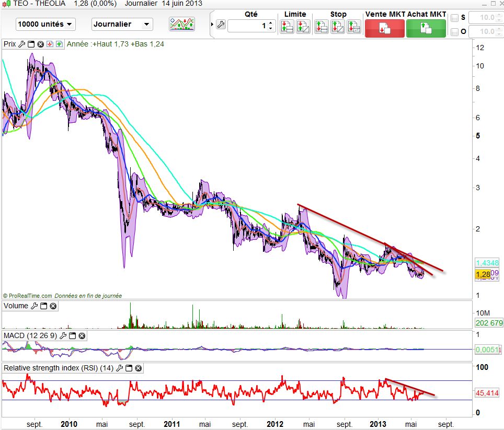Close the Volume indicator panel
Viewport: 504px width, 430px height.
pos(53,306)
